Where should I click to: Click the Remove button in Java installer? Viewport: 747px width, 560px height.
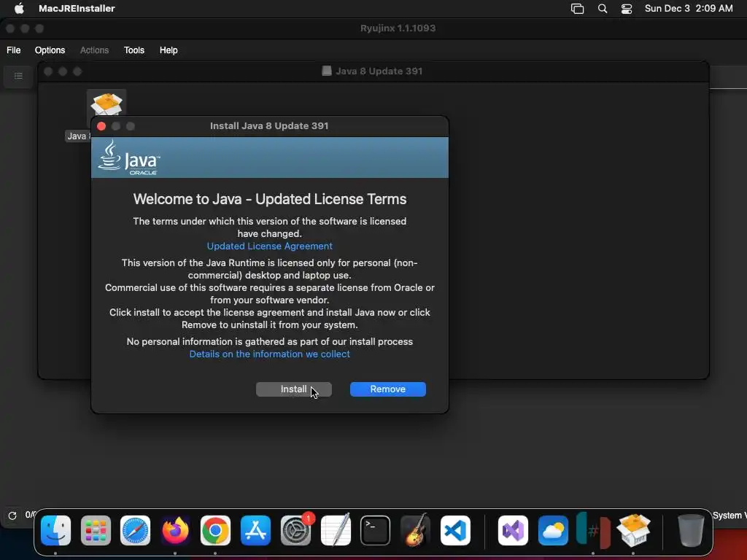pyautogui.click(x=388, y=389)
